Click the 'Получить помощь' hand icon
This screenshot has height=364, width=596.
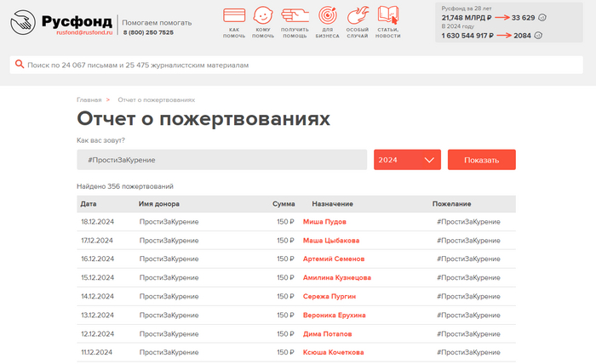tap(294, 16)
